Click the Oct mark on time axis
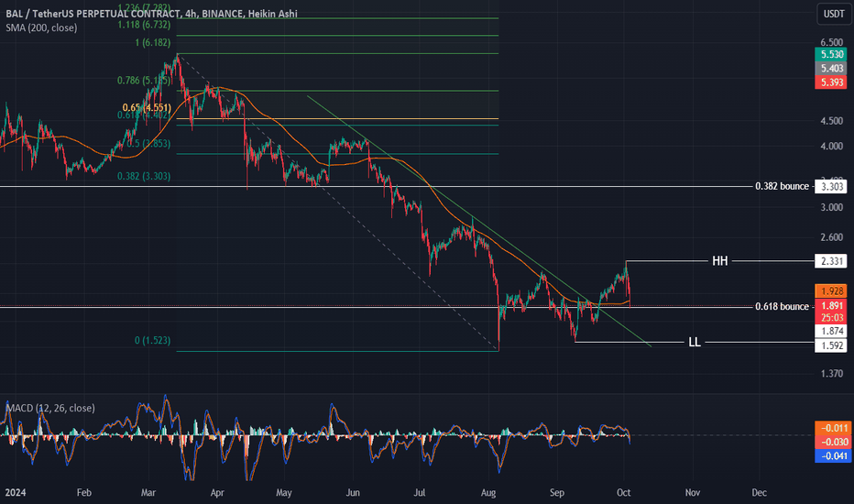854x504 pixels. (x=624, y=493)
